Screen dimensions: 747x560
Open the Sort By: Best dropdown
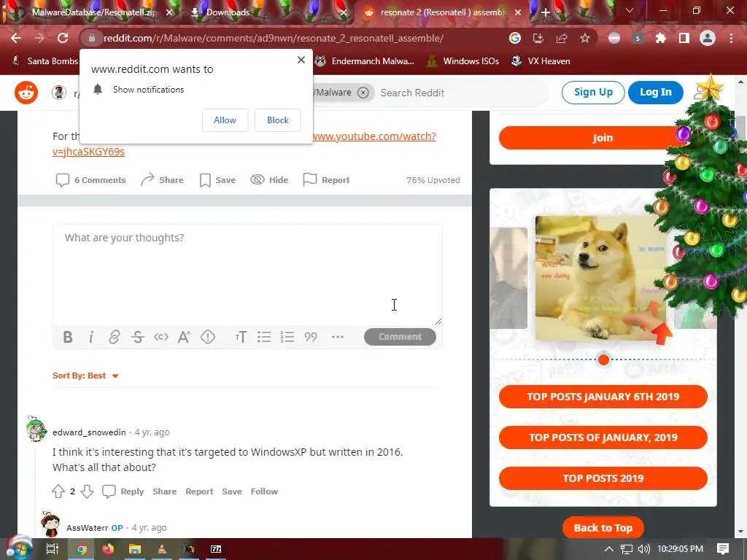coord(85,376)
